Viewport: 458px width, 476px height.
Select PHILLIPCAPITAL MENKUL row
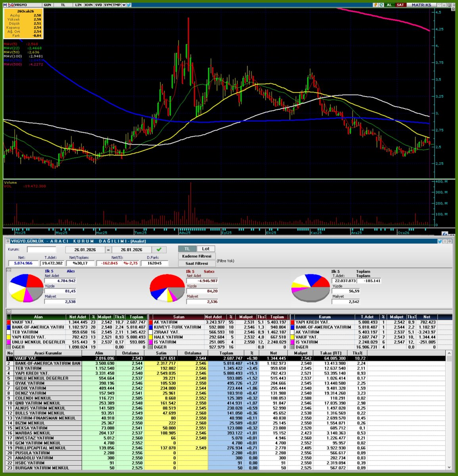pos(226,448)
